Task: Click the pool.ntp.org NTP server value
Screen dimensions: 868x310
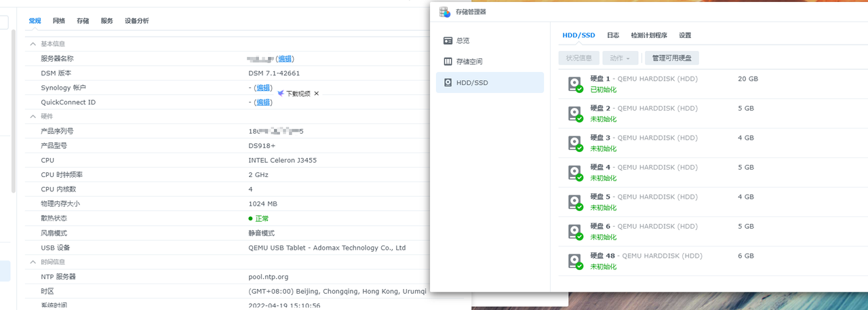Action: coord(269,277)
